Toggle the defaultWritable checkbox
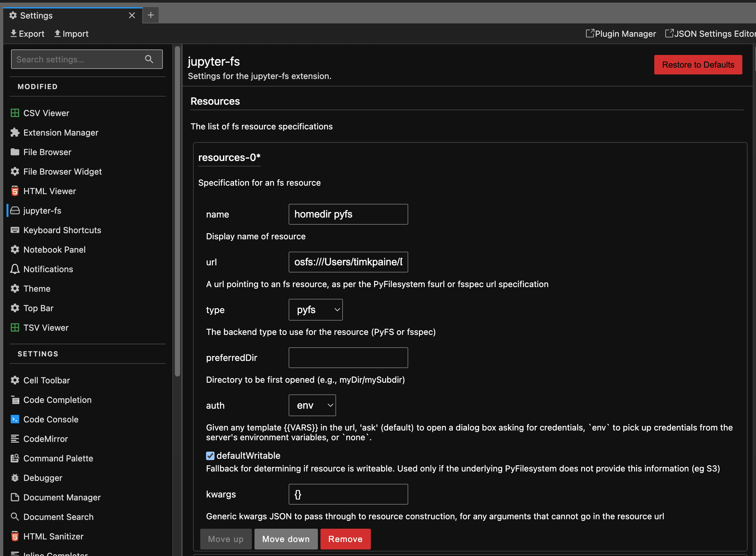The height and width of the screenshot is (556, 756). point(210,456)
